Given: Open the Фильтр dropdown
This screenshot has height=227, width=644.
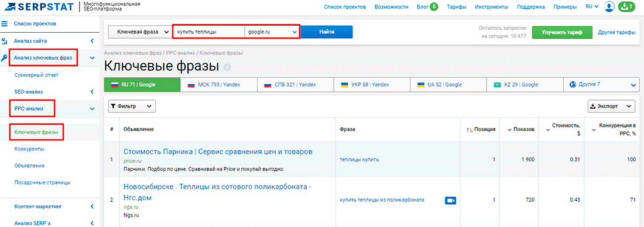Looking at the screenshot, I should coord(132,106).
